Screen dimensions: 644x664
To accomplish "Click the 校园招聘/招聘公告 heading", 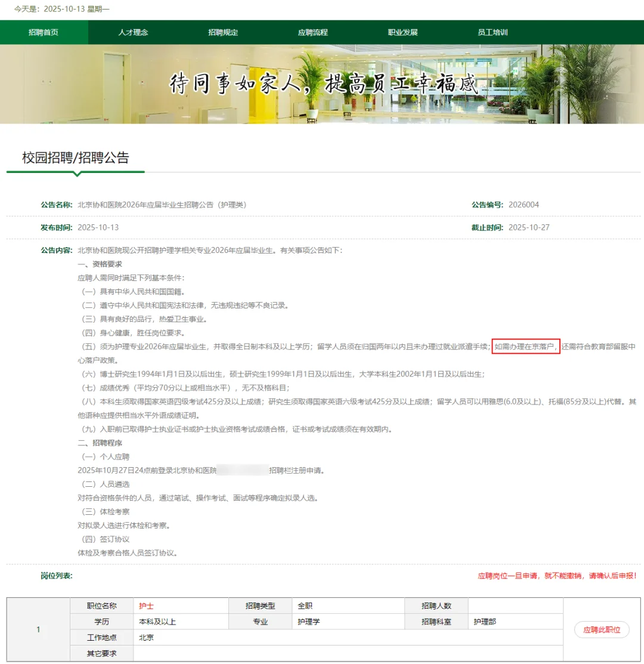I will point(75,157).
